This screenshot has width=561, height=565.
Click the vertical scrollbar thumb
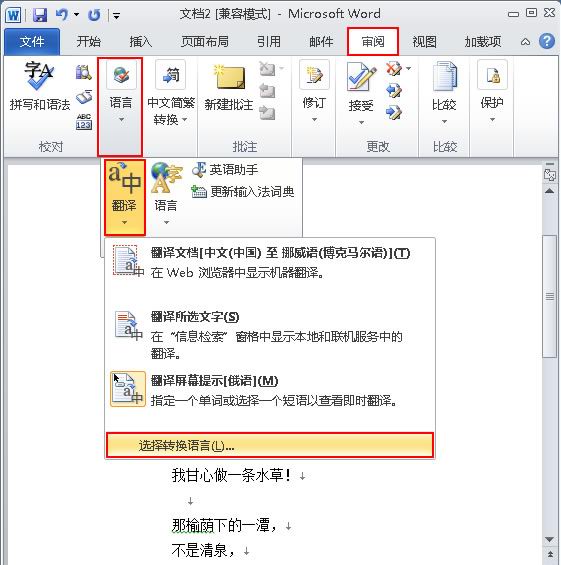pos(549,296)
